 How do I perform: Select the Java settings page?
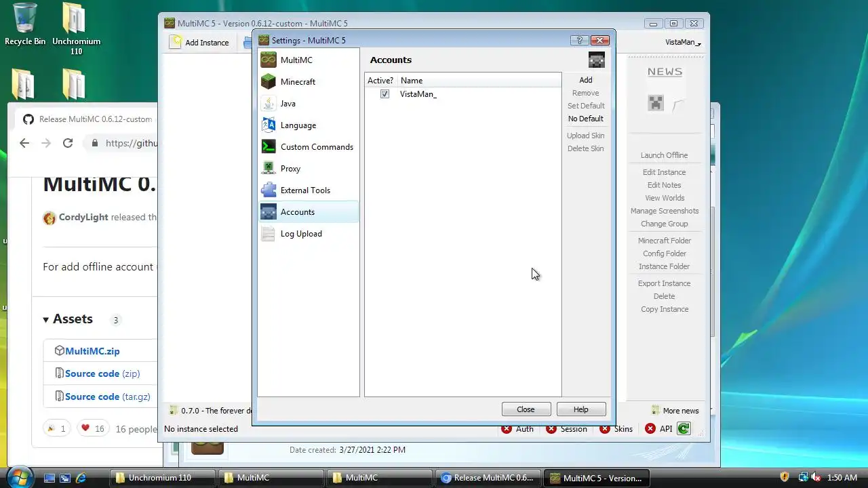click(309, 104)
